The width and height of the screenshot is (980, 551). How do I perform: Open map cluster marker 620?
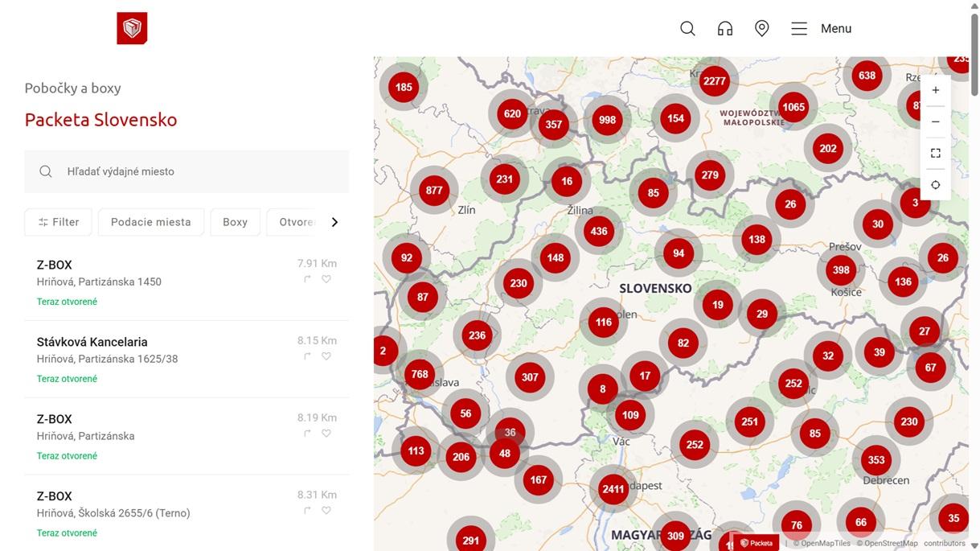point(513,113)
